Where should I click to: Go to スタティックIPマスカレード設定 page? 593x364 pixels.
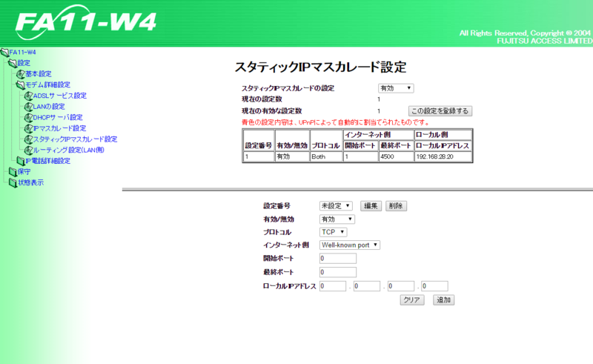(76, 139)
